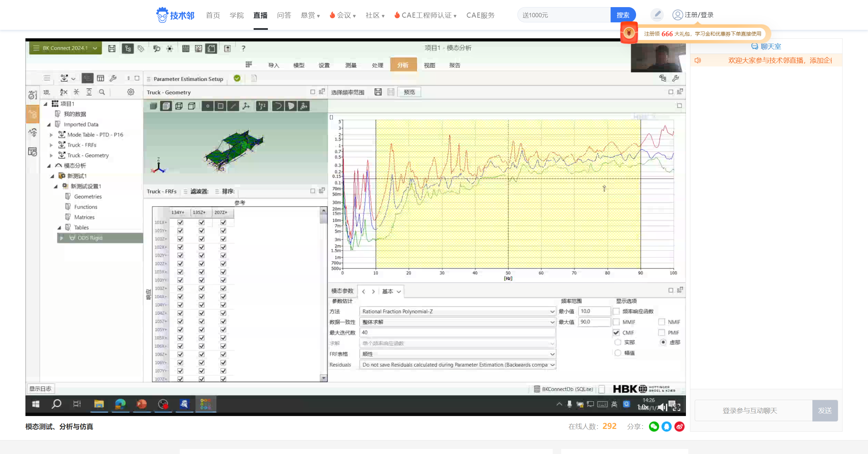The height and width of the screenshot is (454, 868).
Task: Open the 方法 method dropdown
Action: (x=457, y=311)
